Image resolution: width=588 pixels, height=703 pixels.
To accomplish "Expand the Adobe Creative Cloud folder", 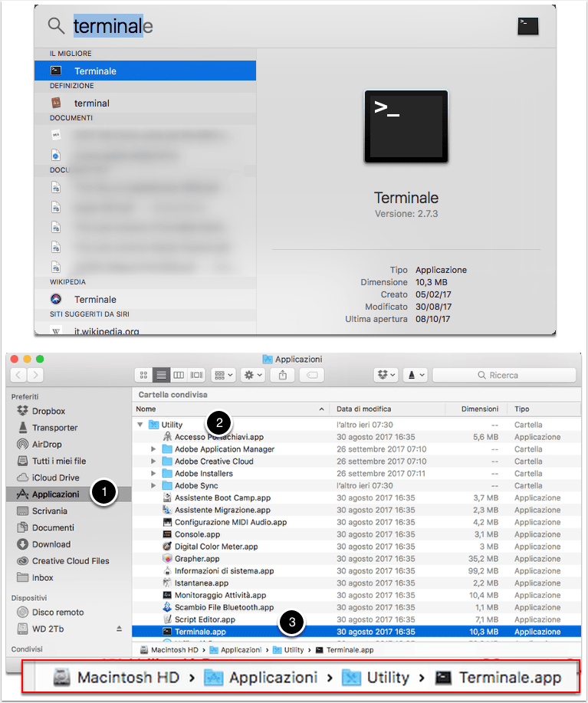I will [153, 461].
